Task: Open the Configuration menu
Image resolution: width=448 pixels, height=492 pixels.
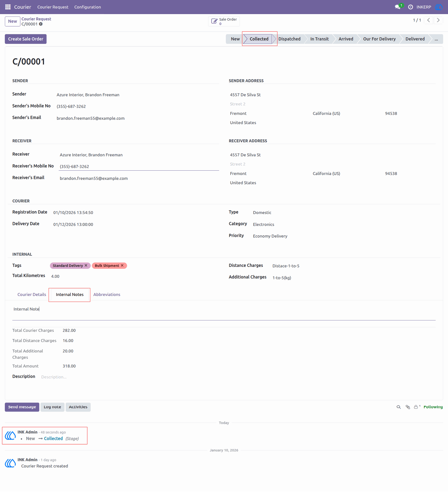Action: [x=88, y=7]
